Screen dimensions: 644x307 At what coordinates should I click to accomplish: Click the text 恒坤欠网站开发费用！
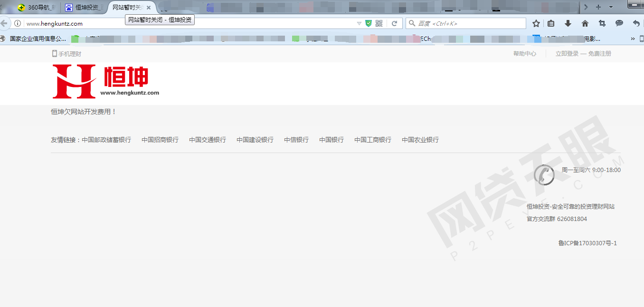point(84,112)
